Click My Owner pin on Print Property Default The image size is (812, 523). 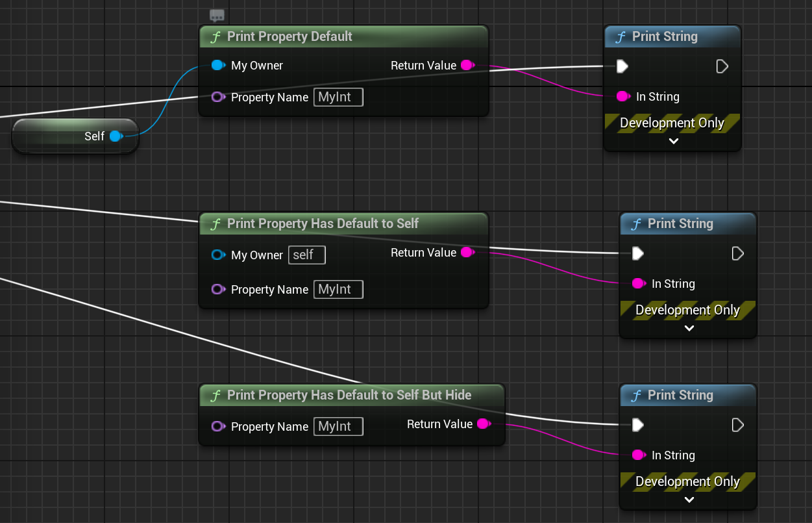(217, 66)
